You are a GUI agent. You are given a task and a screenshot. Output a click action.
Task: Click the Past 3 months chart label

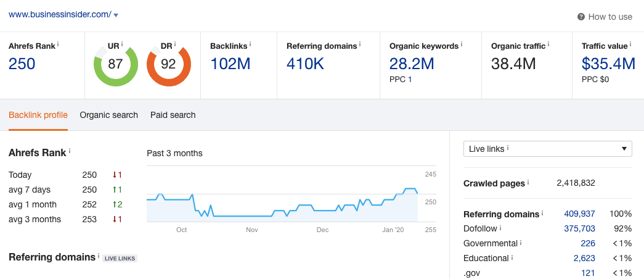pos(174,153)
